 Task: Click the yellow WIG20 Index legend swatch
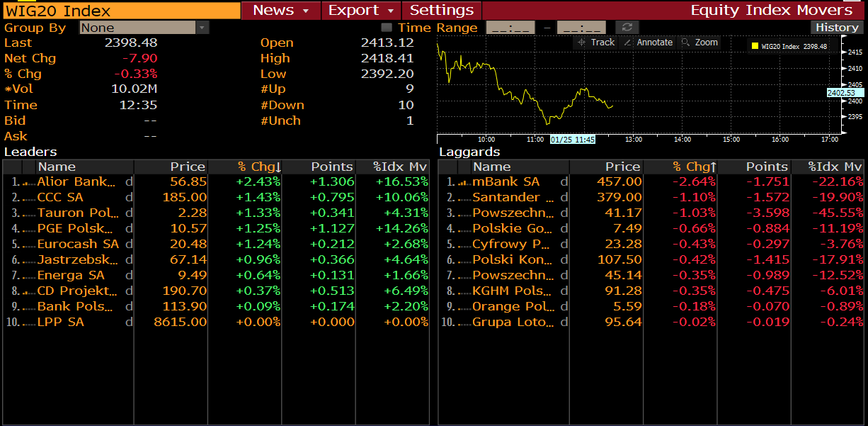click(x=755, y=47)
